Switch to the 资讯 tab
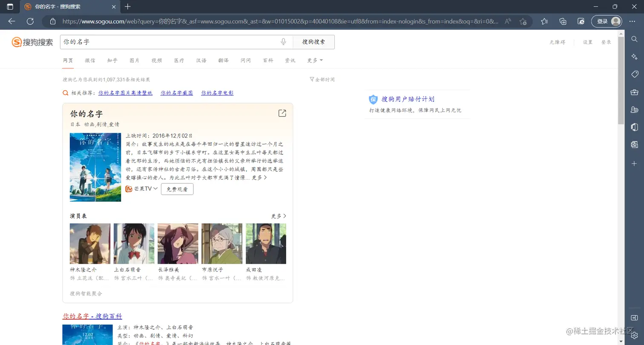The height and width of the screenshot is (345, 644). [290, 60]
